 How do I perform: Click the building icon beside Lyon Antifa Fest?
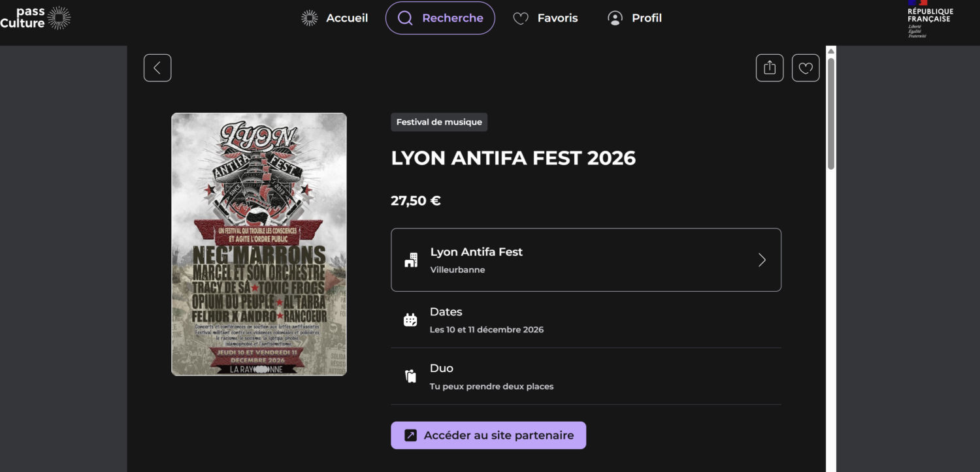410,260
